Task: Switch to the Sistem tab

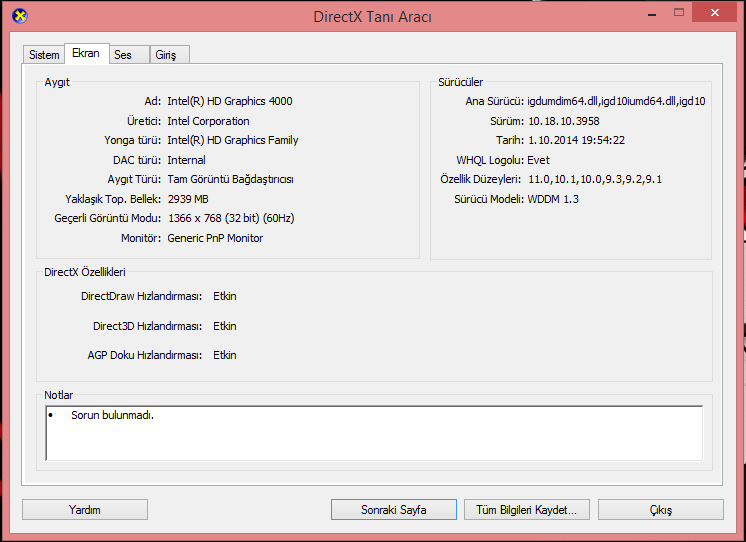Action: (x=44, y=55)
